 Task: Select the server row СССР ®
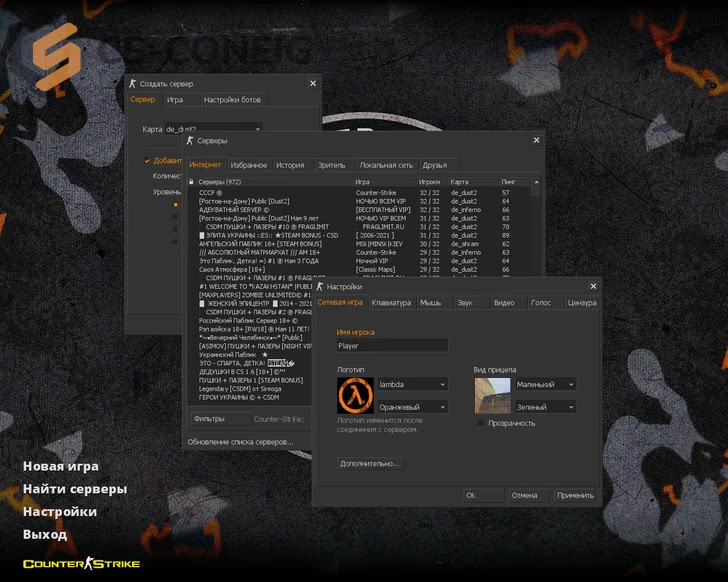click(x=358, y=193)
